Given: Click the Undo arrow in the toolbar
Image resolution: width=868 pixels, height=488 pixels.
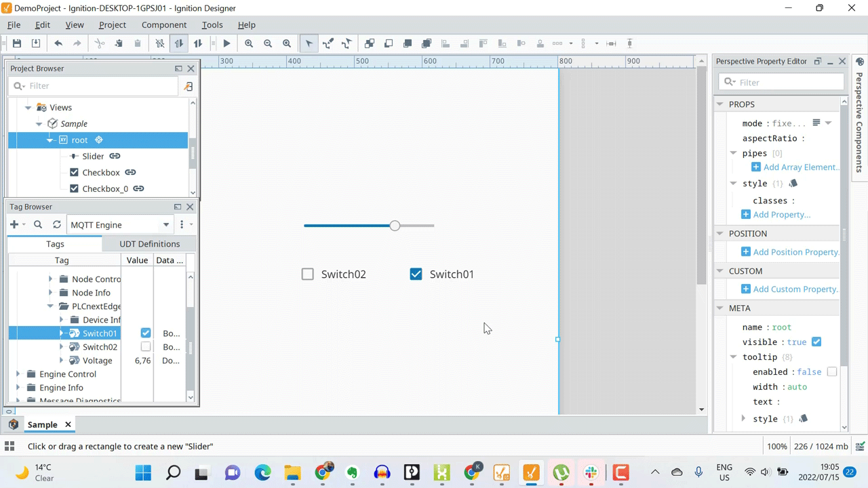Looking at the screenshot, I should [x=58, y=43].
